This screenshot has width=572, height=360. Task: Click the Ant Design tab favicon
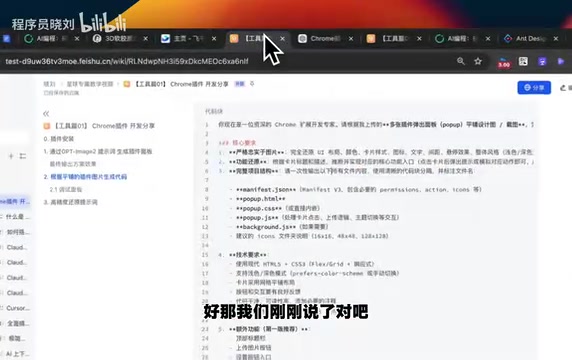click(x=508, y=38)
